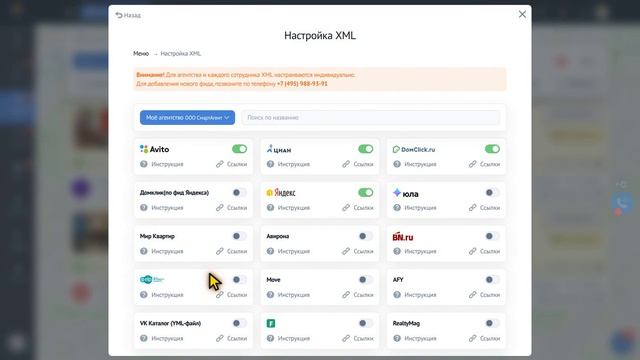
Task: Switch on the AFY feed toggle
Action: coord(492,280)
